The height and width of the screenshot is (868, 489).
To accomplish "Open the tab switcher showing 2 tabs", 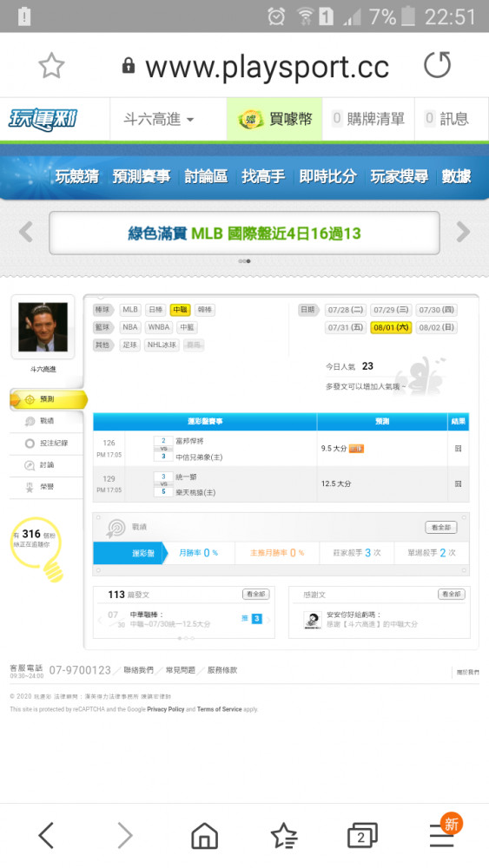I will coord(362,835).
